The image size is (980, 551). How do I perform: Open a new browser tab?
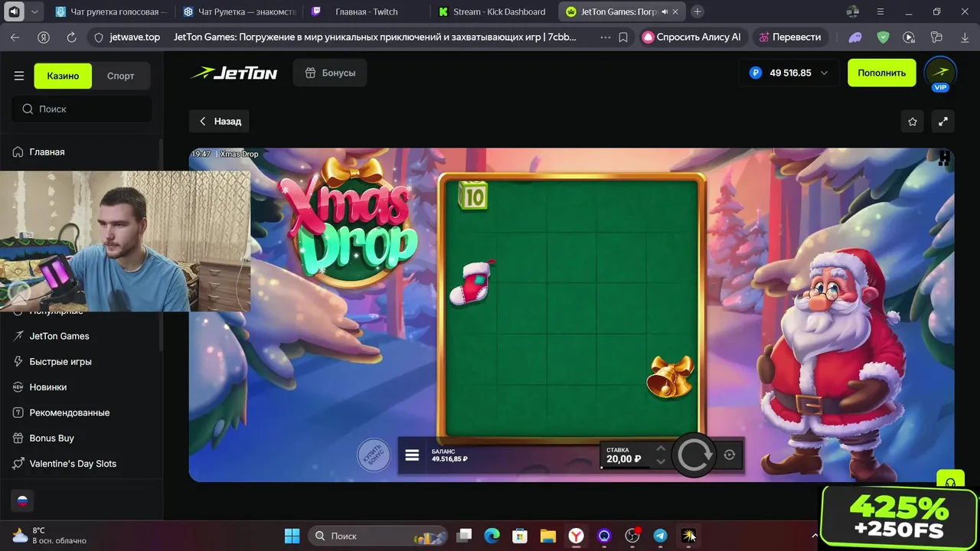pos(697,11)
